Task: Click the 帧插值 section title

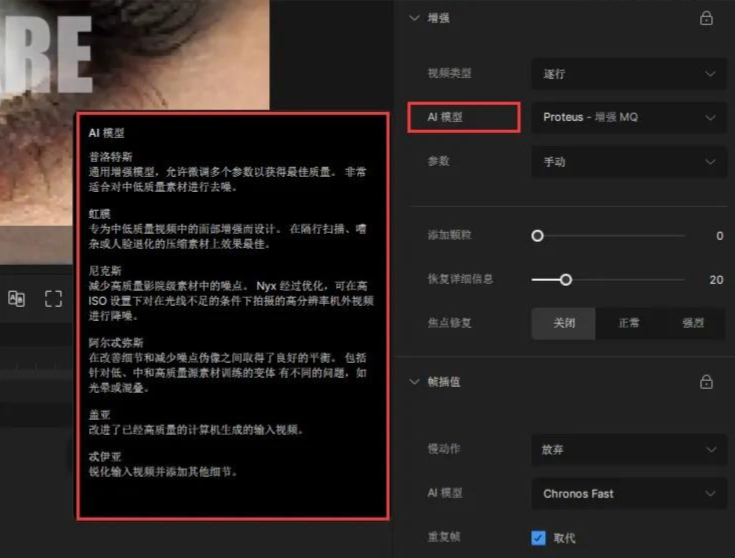Action: click(444, 382)
